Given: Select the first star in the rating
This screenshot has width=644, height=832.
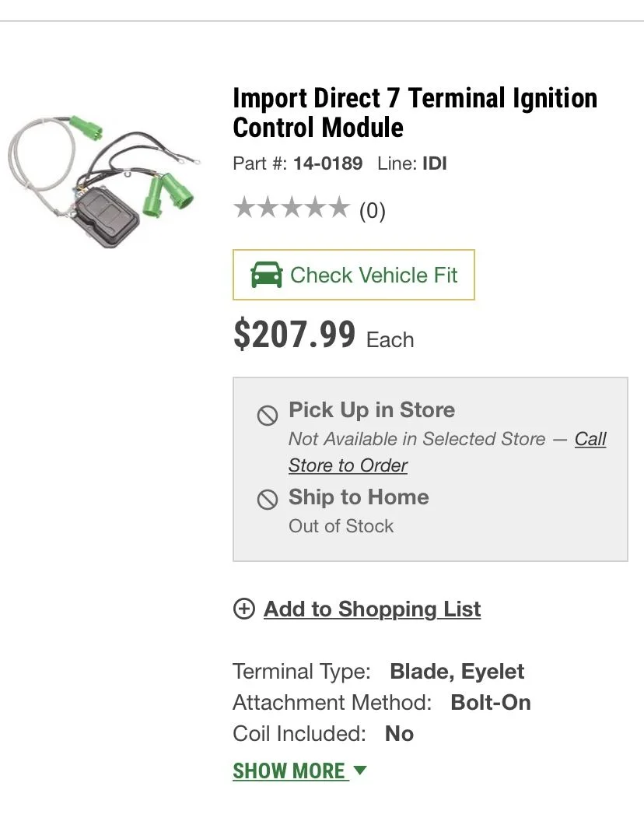Looking at the screenshot, I should [x=245, y=208].
